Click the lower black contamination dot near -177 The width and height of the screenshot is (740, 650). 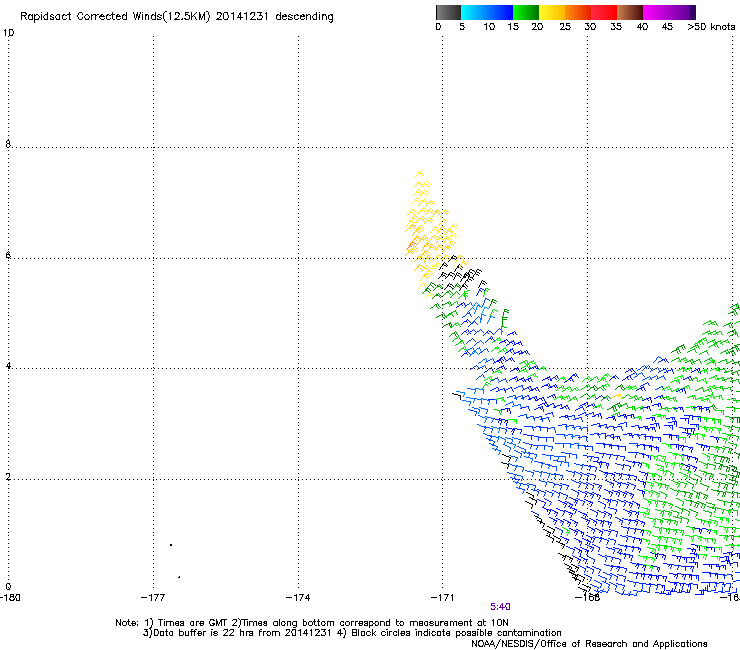pos(179,577)
